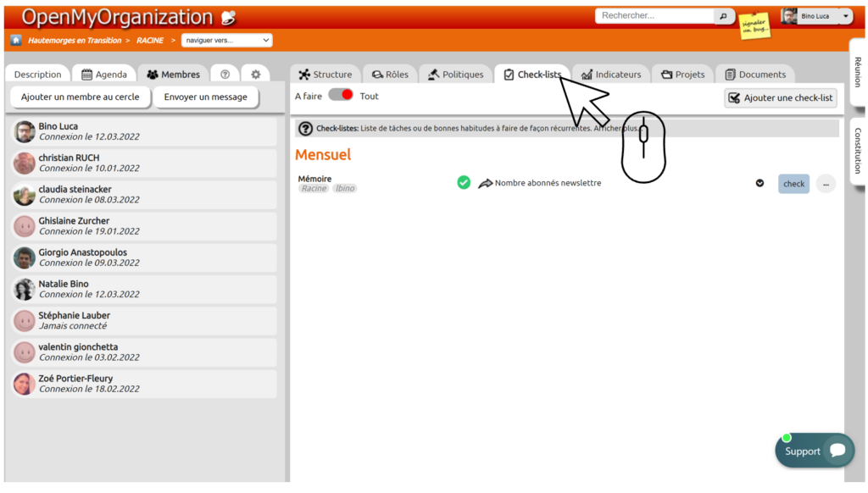
Task: Click Bino Luca's avatar in members list
Action: (25, 131)
